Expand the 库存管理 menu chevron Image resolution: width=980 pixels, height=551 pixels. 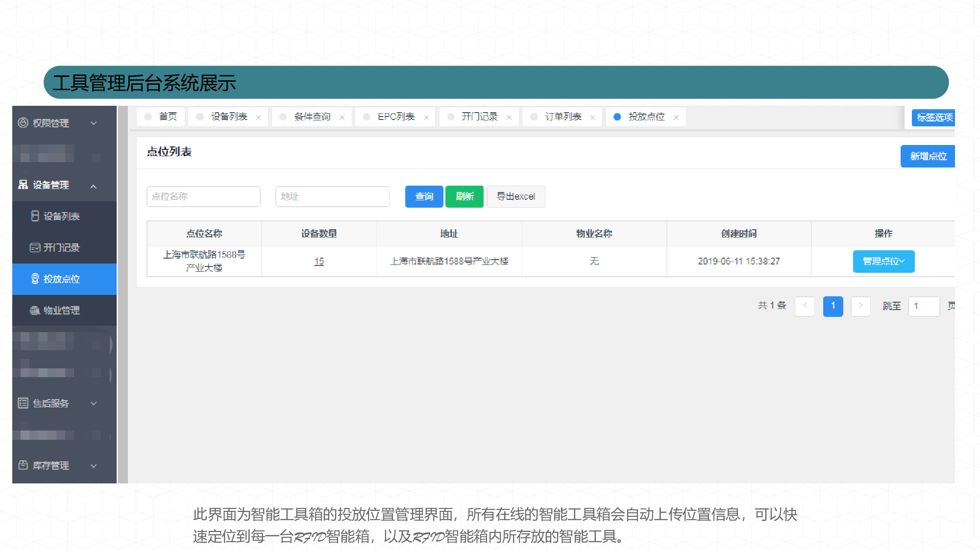point(94,465)
